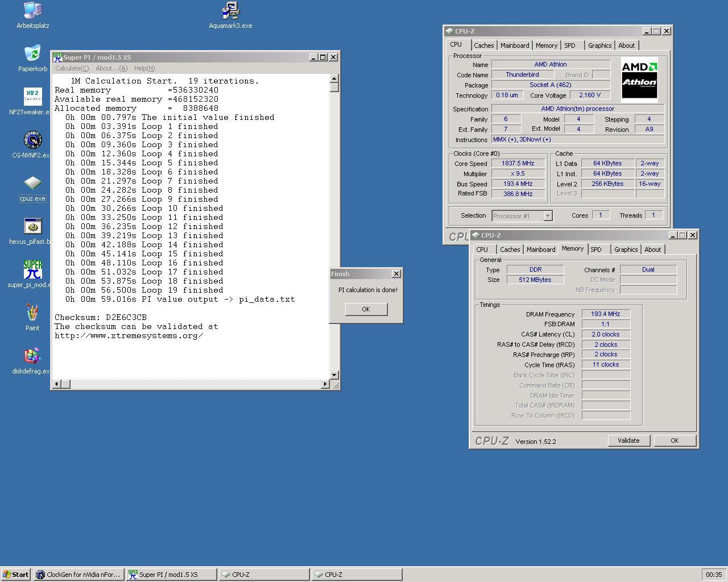Click the AMD Athlon logo in CPU-Z
728x582 pixels.
(639, 79)
